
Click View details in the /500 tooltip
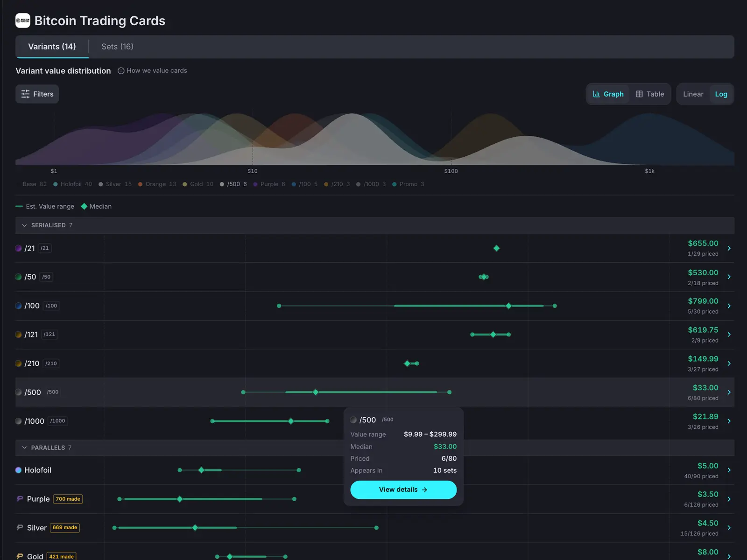[403, 490]
